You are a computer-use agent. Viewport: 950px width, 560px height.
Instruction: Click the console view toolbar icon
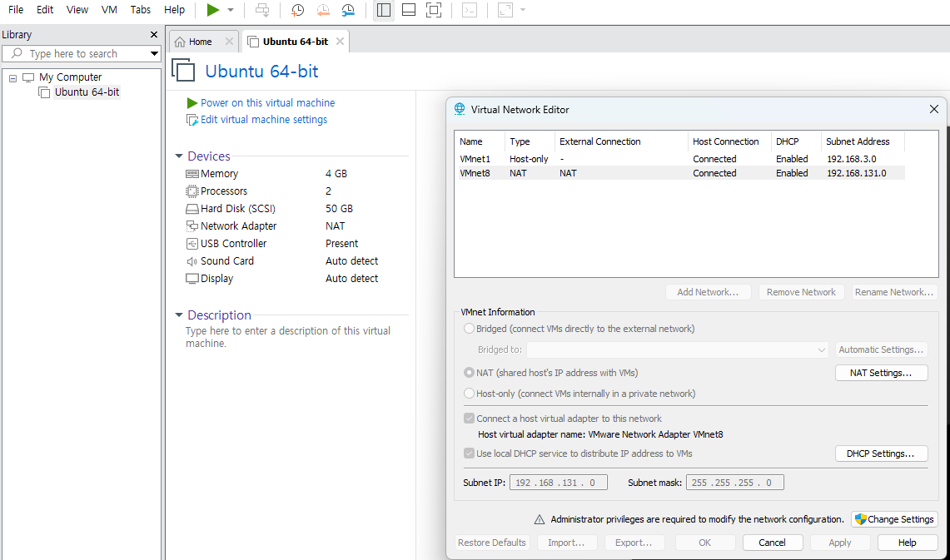(470, 10)
